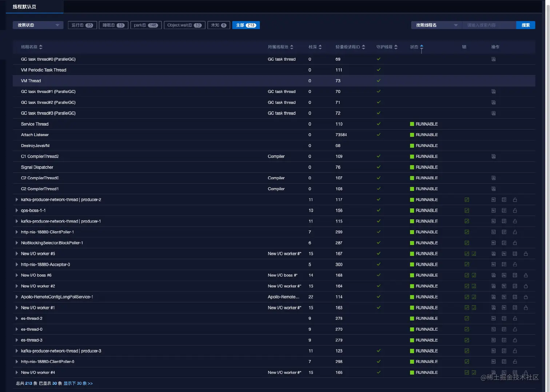This screenshot has width=550, height=392.
Task: Click the thread pool icon in the New I/O boss #6 row
Action: (493, 275)
